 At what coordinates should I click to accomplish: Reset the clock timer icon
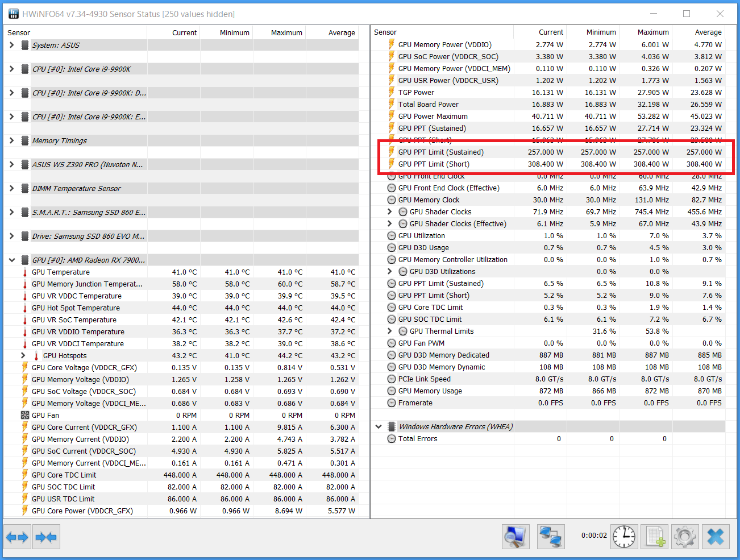pos(624,537)
